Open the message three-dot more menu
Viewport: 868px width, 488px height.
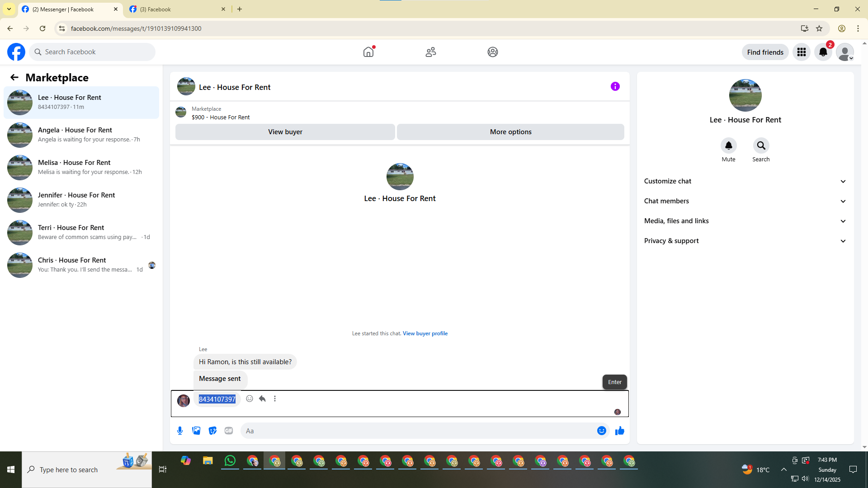(275, 399)
